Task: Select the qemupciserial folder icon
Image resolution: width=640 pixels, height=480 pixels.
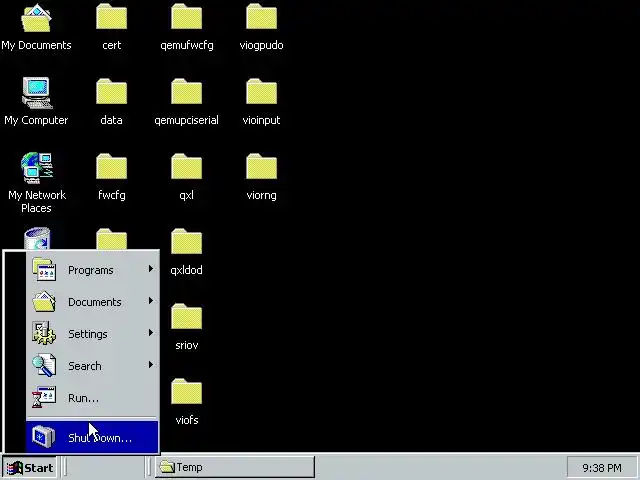Action: tap(187, 91)
